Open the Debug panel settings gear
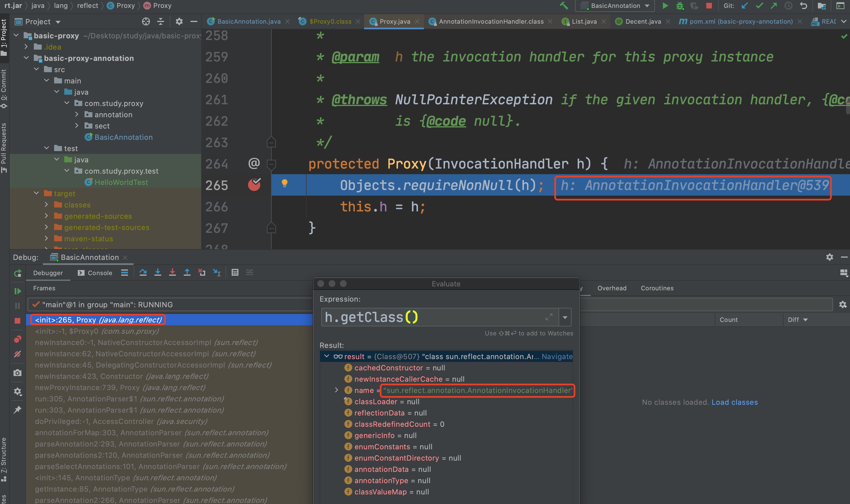The width and height of the screenshot is (850, 504). pyautogui.click(x=829, y=257)
